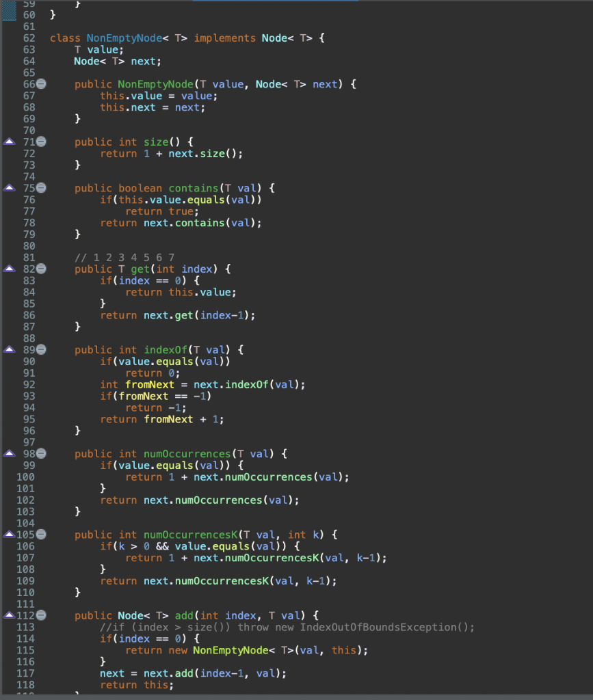Viewport: 593px width, 700px height.
Task: Click 'next.numOccurrencesK(val, k-1)' on line 109
Action: tap(237, 581)
